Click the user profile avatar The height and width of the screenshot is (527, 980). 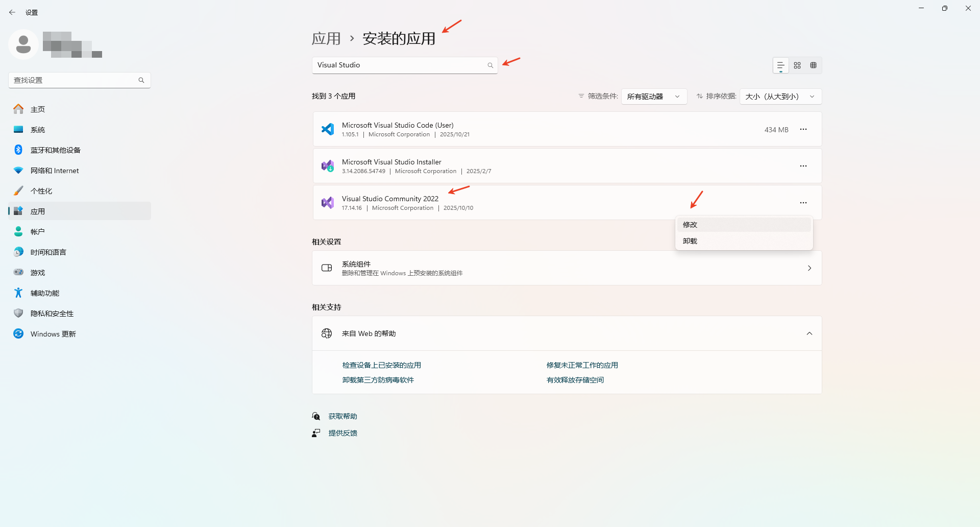click(23, 44)
